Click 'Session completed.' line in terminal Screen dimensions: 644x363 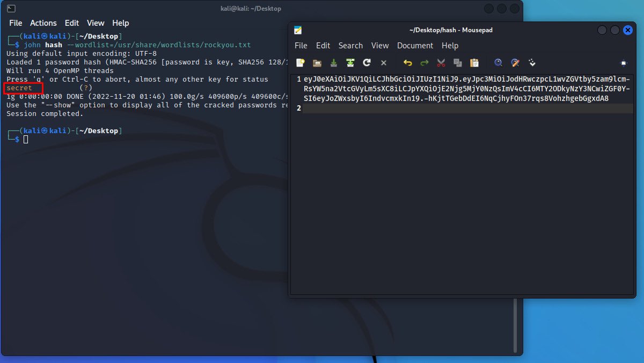pyautogui.click(x=45, y=114)
